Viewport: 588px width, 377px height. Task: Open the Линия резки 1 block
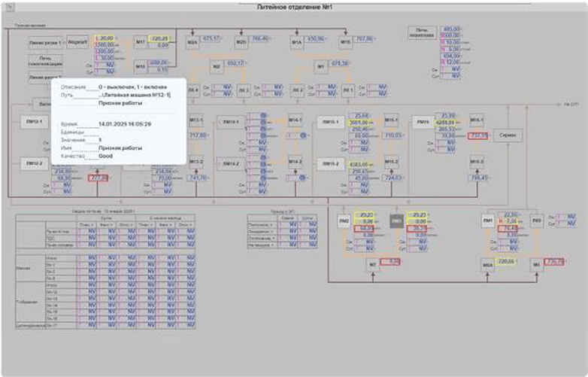(48, 43)
